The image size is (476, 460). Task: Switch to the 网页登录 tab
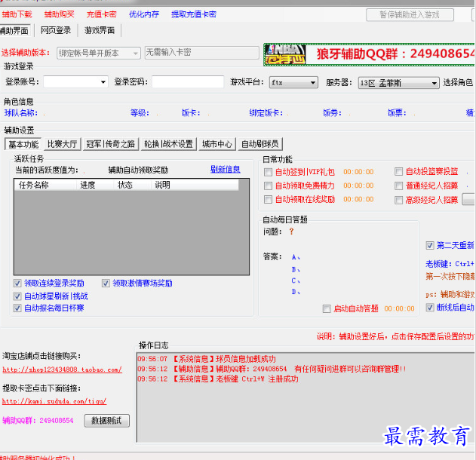point(56,30)
